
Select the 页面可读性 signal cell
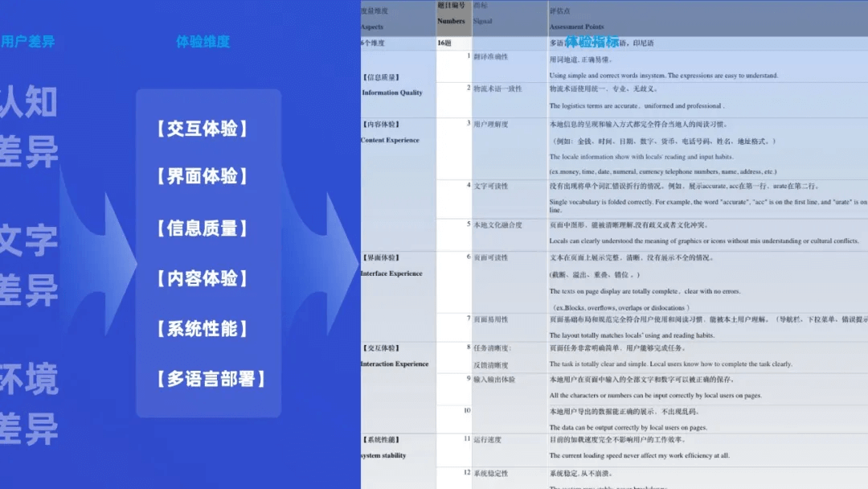[490, 257]
